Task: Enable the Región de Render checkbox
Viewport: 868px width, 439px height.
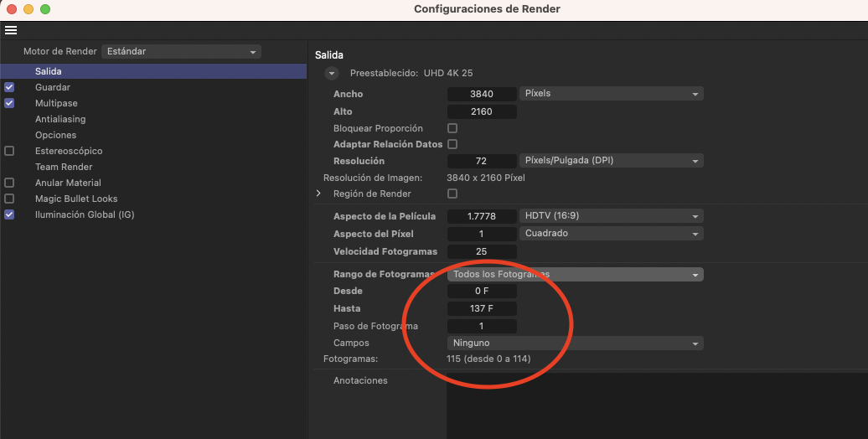Action: [452, 194]
